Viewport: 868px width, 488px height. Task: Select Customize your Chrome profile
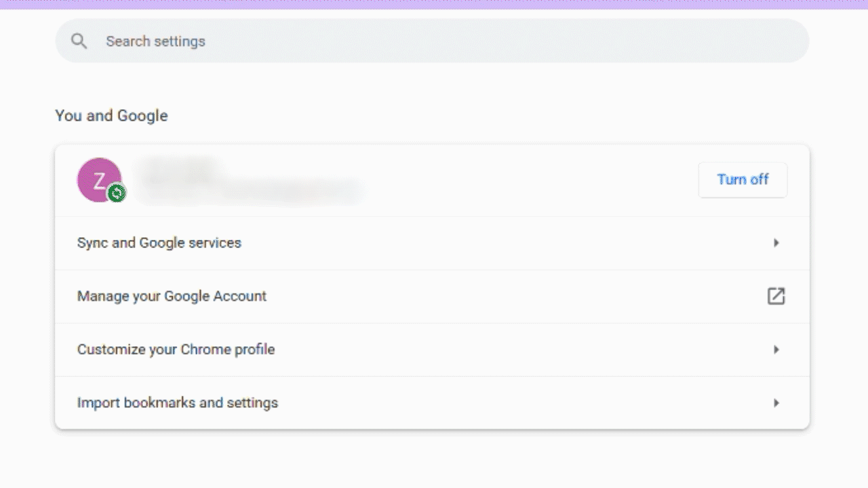pyautogui.click(x=176, y=350)
